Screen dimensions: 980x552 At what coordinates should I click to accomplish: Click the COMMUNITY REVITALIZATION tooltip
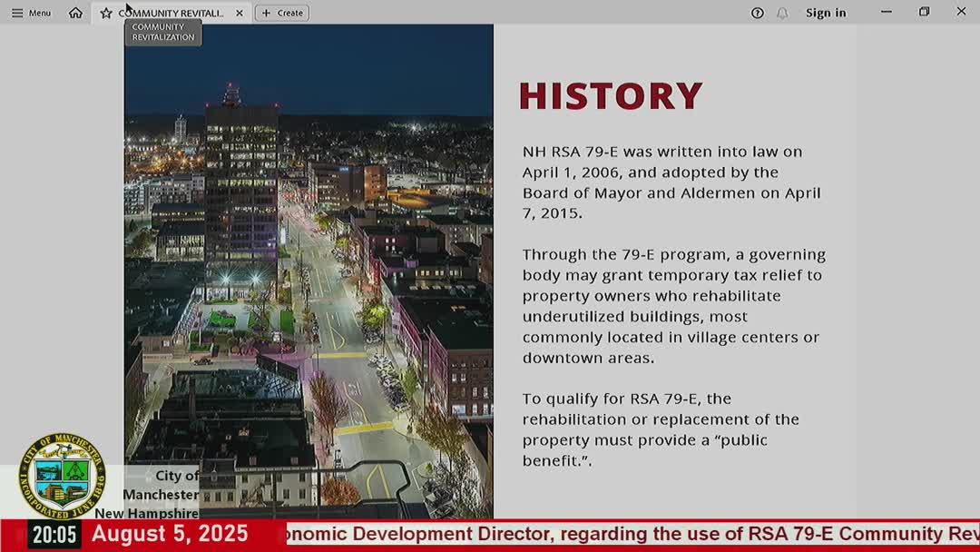click(x=162, y=33)
